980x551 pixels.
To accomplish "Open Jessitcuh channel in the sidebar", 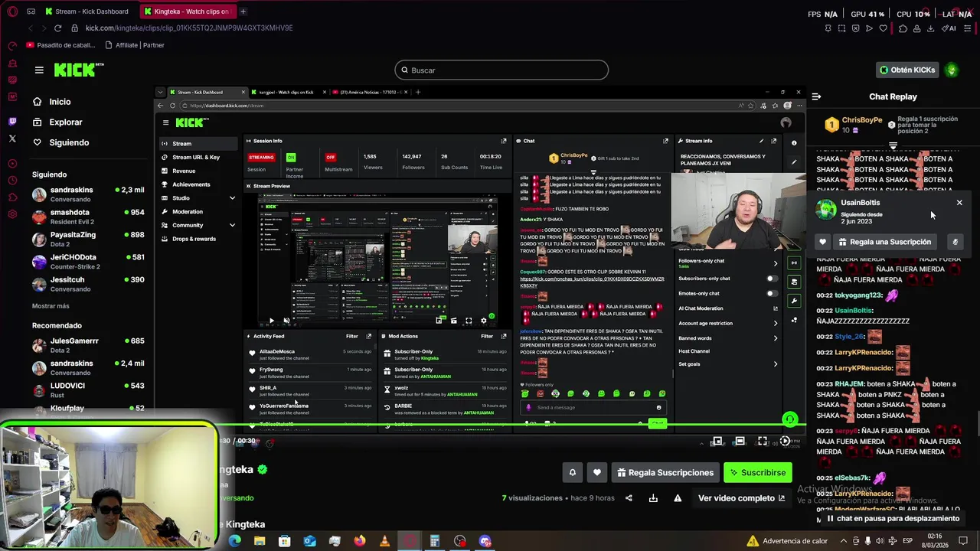I will [88, 283].
